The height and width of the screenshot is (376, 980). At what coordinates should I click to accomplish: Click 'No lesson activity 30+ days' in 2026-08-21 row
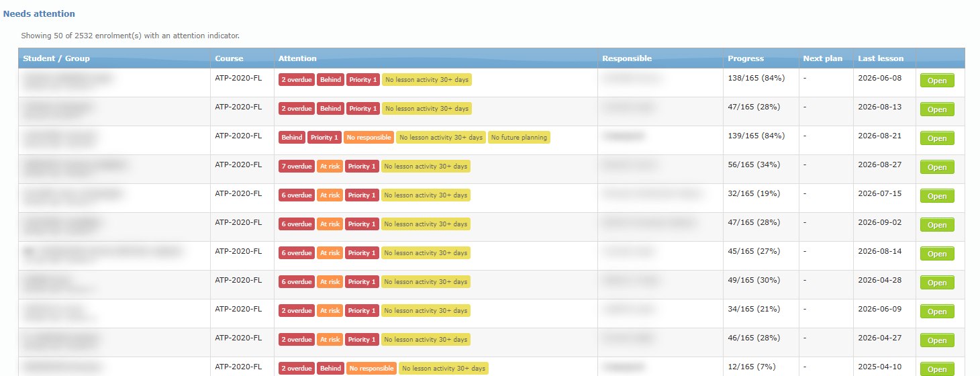tap(441, 137)
